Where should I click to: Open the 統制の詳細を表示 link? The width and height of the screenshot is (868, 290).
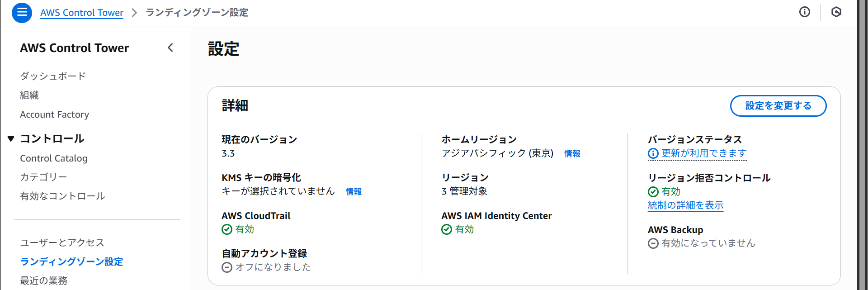[685, 205]
